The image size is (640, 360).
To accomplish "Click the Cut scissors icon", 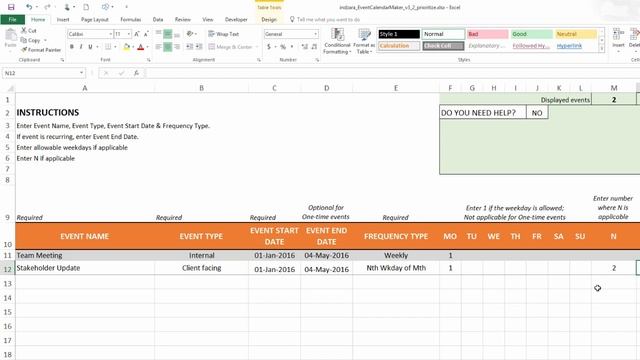I will pyautogui.click(x=24, y=31).
